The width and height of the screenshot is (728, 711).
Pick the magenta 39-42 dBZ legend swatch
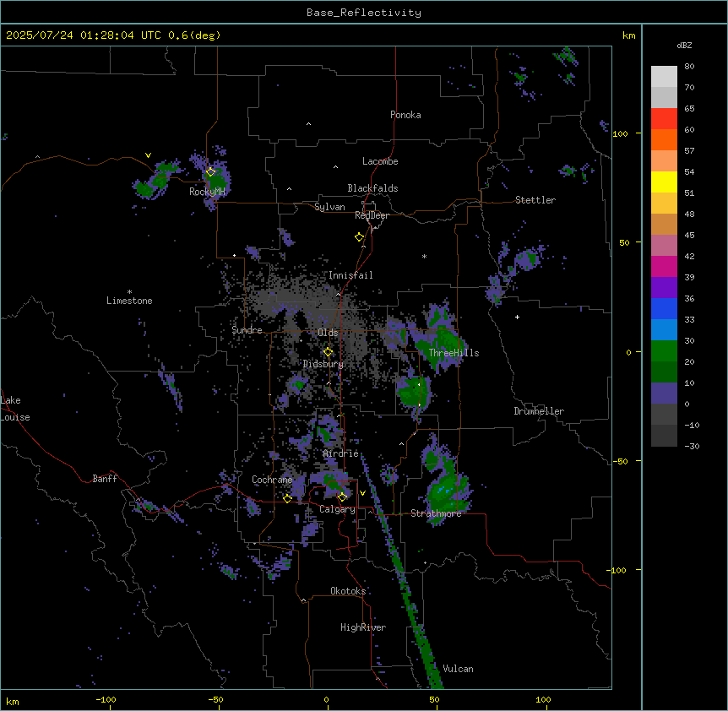(x=664, y=266)
